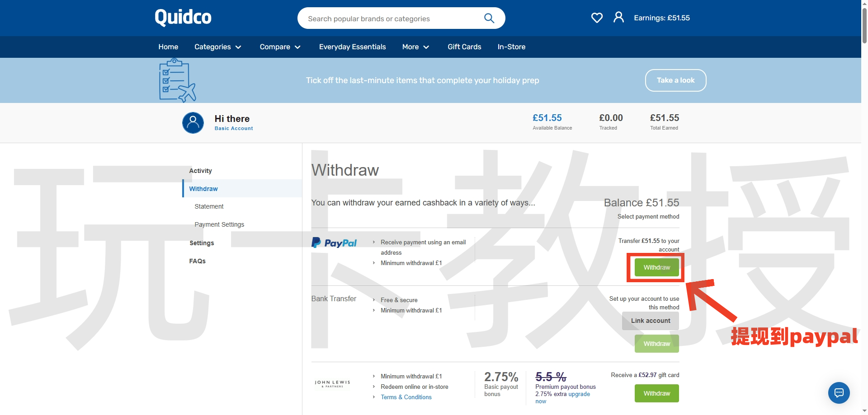The width and height of the screenshot is (868, 415).
Task: Focus the brand search input field
Action: click(389, 19)
